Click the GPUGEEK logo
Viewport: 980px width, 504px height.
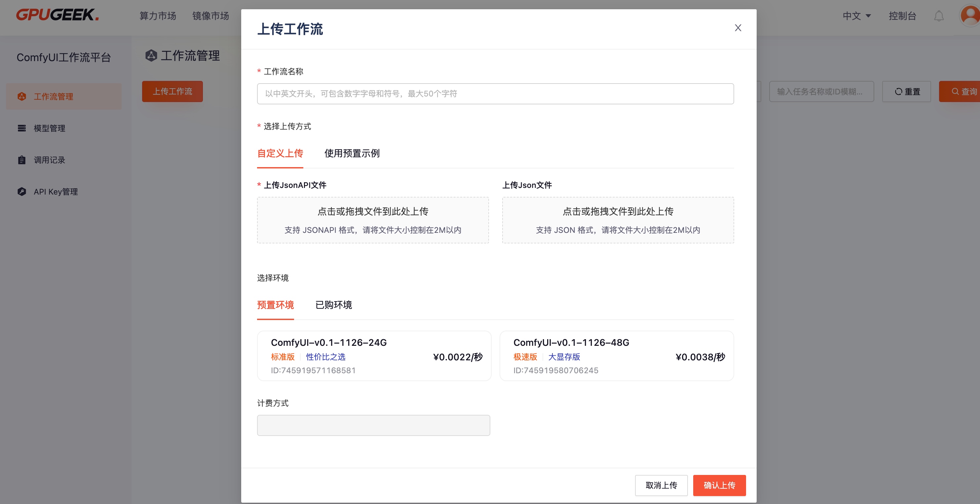click(57, 15)
